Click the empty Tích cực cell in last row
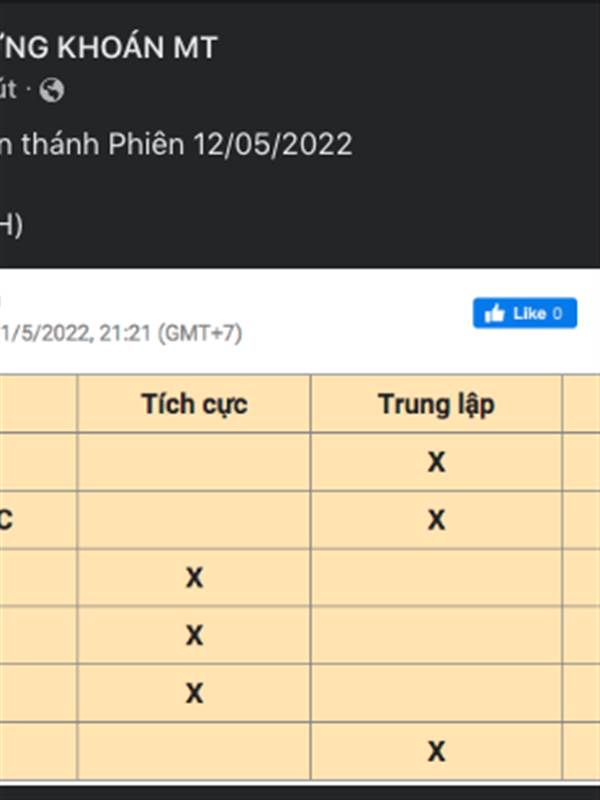The width and height of the screenshot is (600, 800). [194, 751]
